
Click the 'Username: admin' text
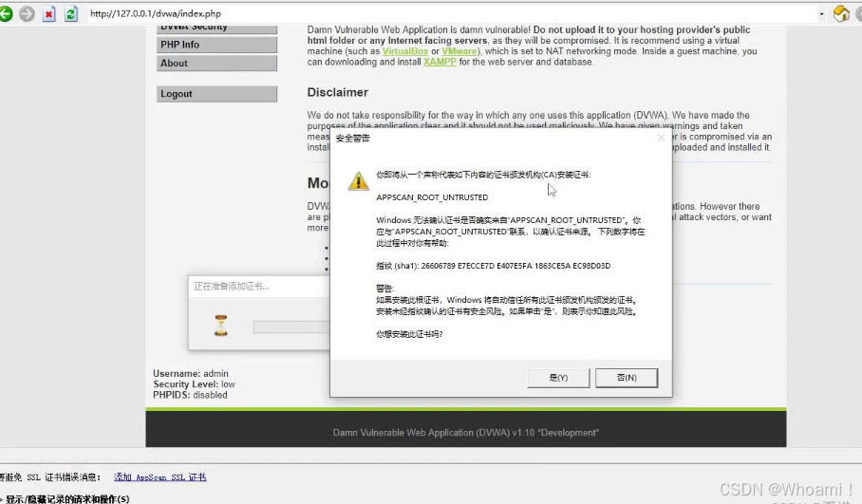[191, 373]
